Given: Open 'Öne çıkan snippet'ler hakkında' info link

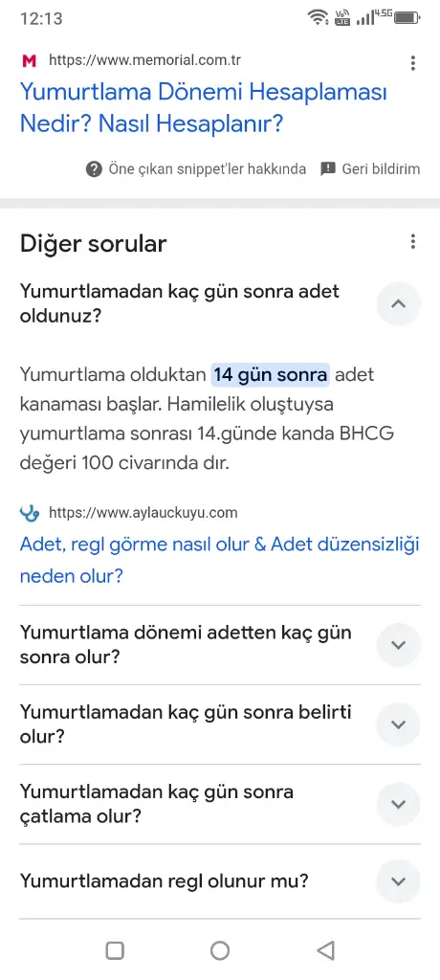Looking at the screenshot, I should point(207,168).
